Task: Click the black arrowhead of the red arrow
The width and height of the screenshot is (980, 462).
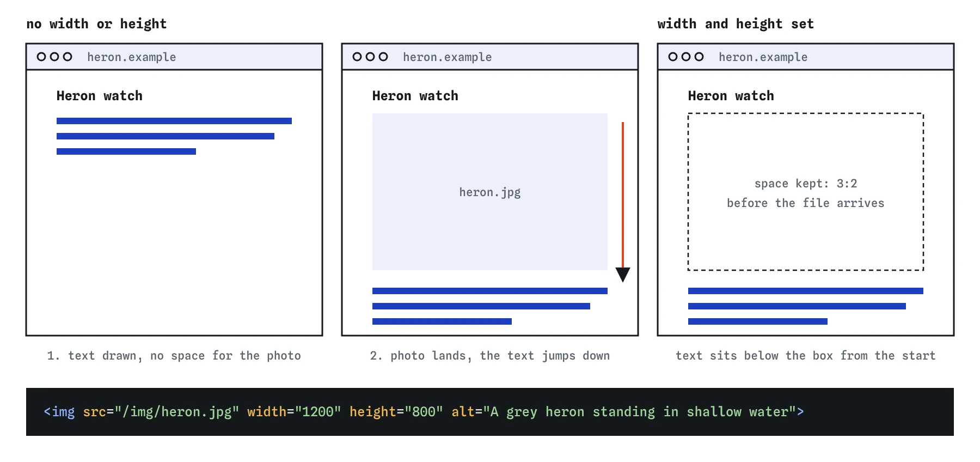Action: (623, 275)
